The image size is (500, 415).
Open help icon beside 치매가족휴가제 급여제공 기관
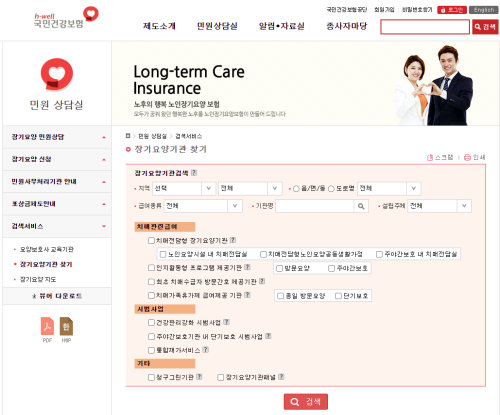tap(247, 295)
